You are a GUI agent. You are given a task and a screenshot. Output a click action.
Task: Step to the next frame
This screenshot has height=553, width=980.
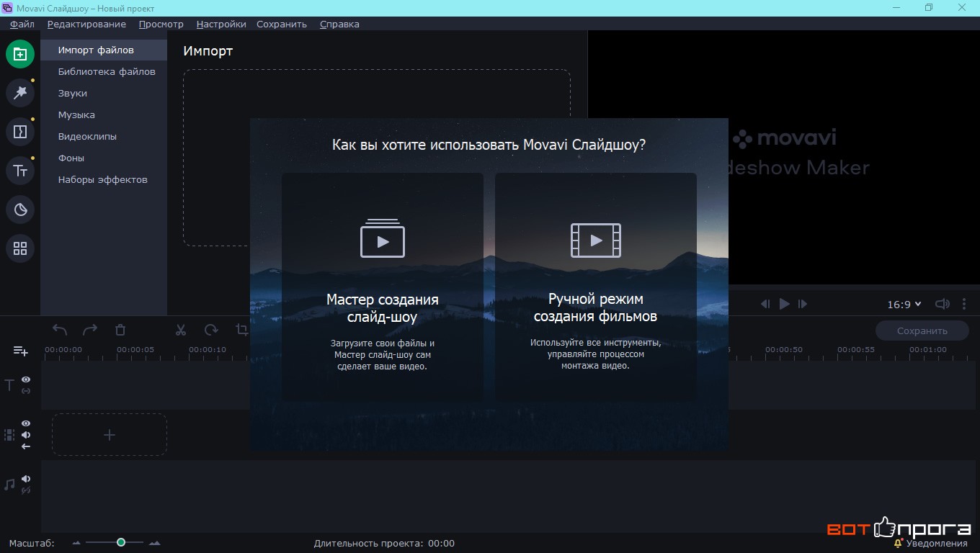point(803,304)
